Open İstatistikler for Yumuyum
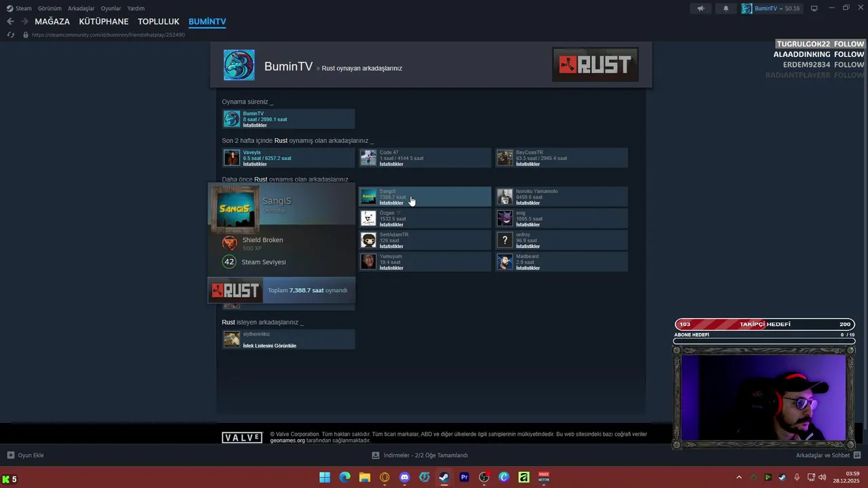The width and height of the screenshot is (868, 488). click(x=391, y=268)
